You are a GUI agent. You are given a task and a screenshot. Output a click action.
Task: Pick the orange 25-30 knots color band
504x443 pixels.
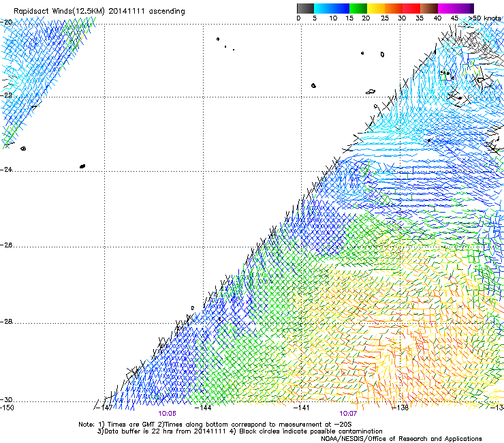click(x=394, y=8)
